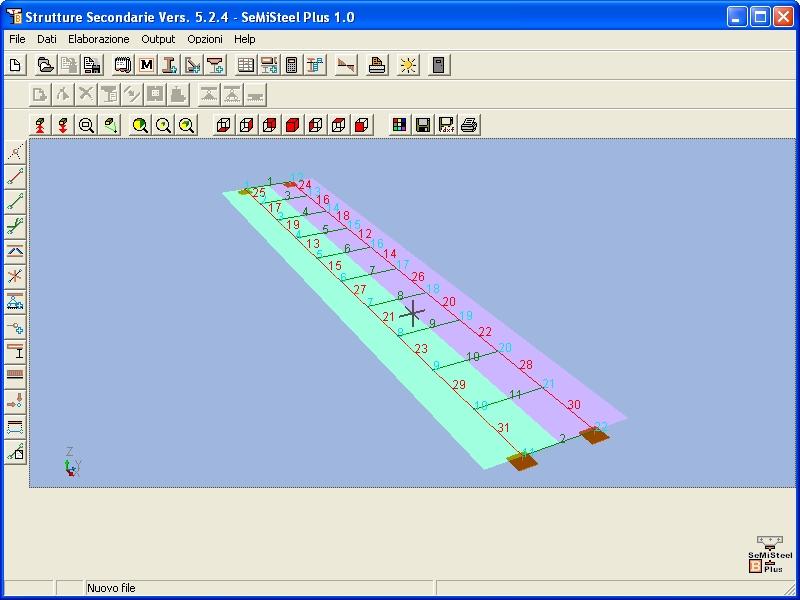
Task: Open a file with the folder icon
Action: (x=45, y=66)
